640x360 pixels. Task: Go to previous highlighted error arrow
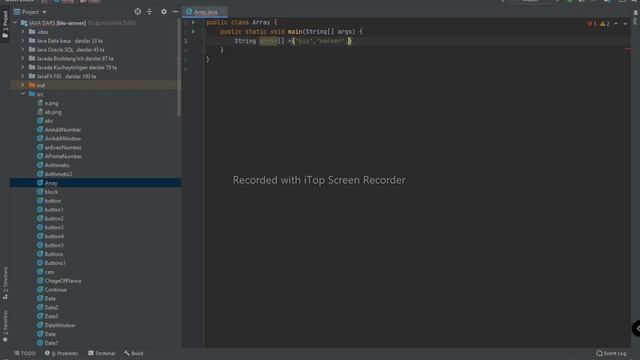point(616,24)
